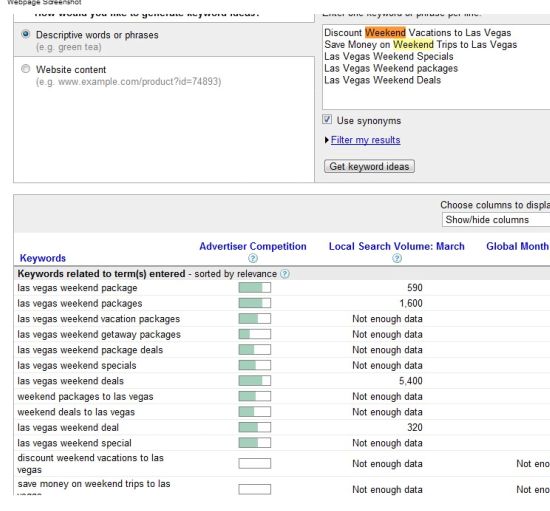550x511 pixels.
Task: Select keyword 'las vegas weekend deals'
Action: 71,381
